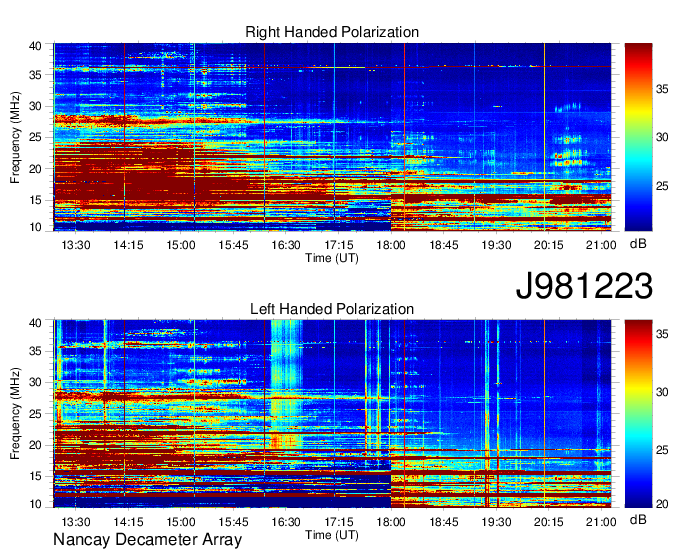Click the 20 value on Left Handed colorbar

pos(662,504)
